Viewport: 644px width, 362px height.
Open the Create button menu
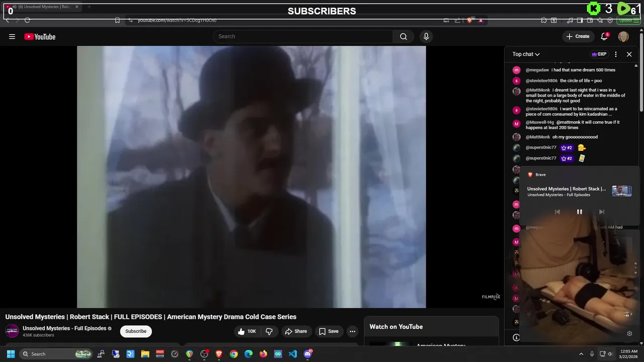578,36
